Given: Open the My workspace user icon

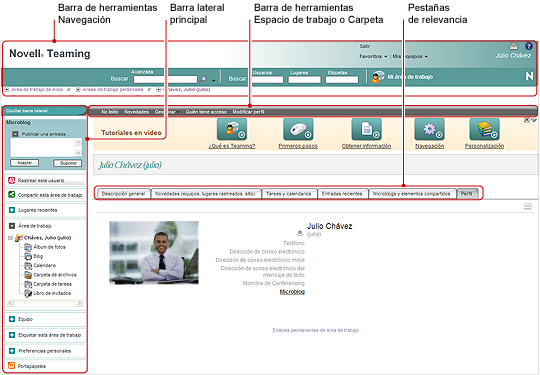Looking at the screenshot, I should pos(378,77).
